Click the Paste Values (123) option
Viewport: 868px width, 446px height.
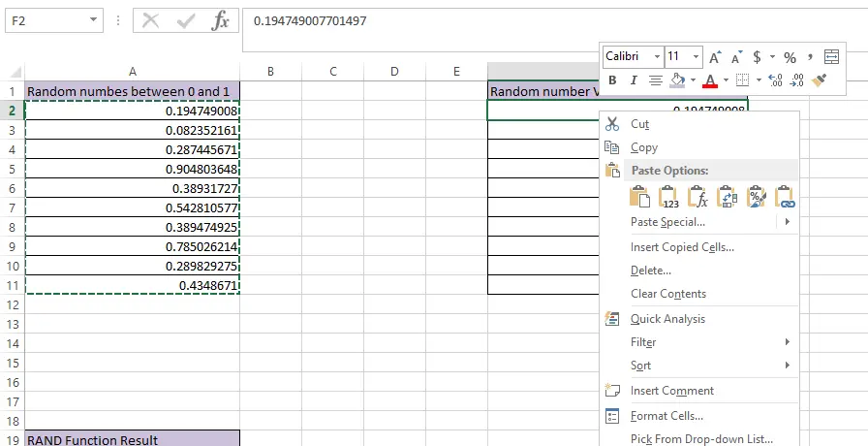[669, 198]
